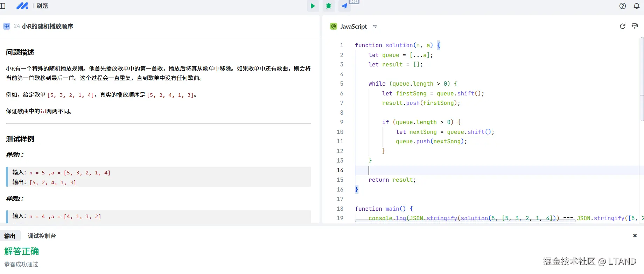
Task: Select the JavaScript language label
Action: coord(353,26)
